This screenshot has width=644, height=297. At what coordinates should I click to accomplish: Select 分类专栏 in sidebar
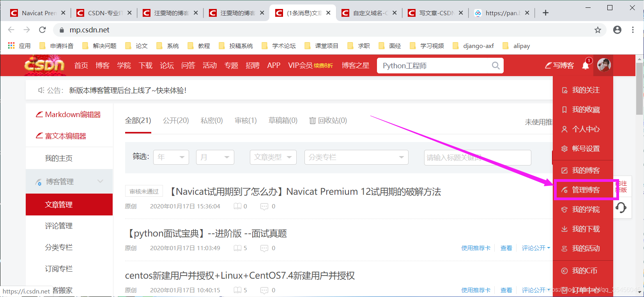58,247
